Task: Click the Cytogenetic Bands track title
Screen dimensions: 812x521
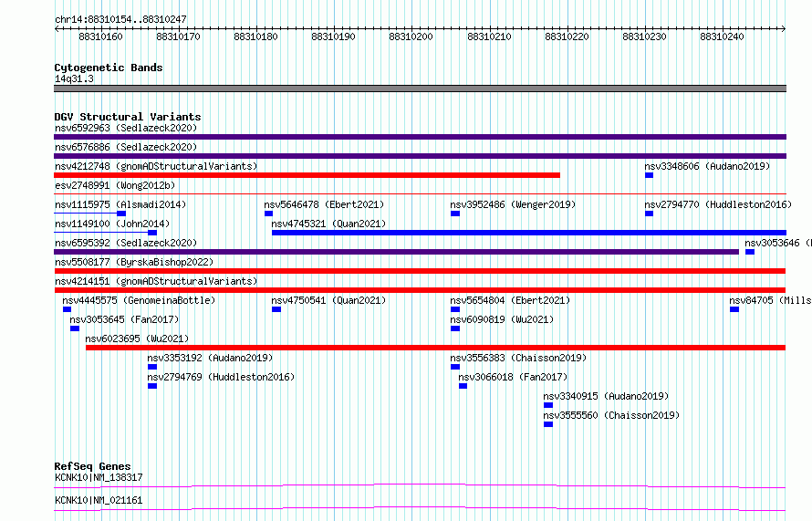Action: [x=109, y=68]
